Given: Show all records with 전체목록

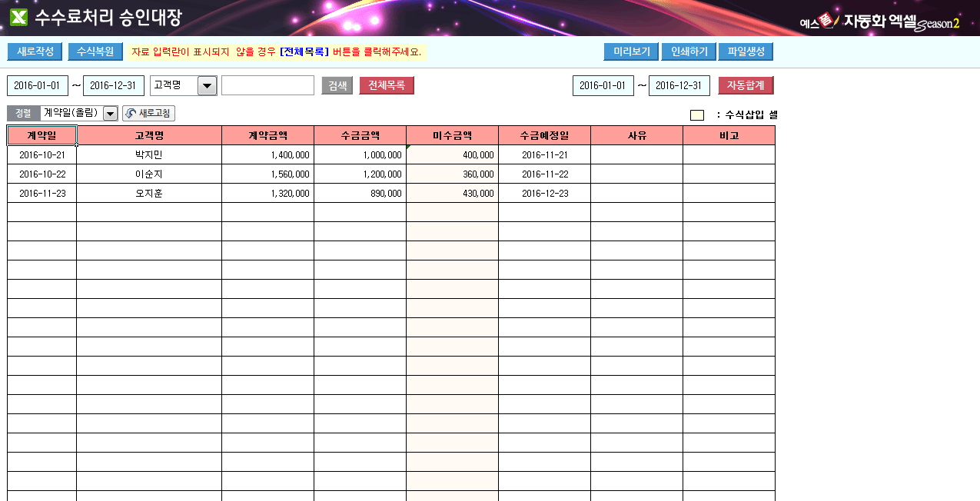Looking at the screenshot, I should 387,85.
